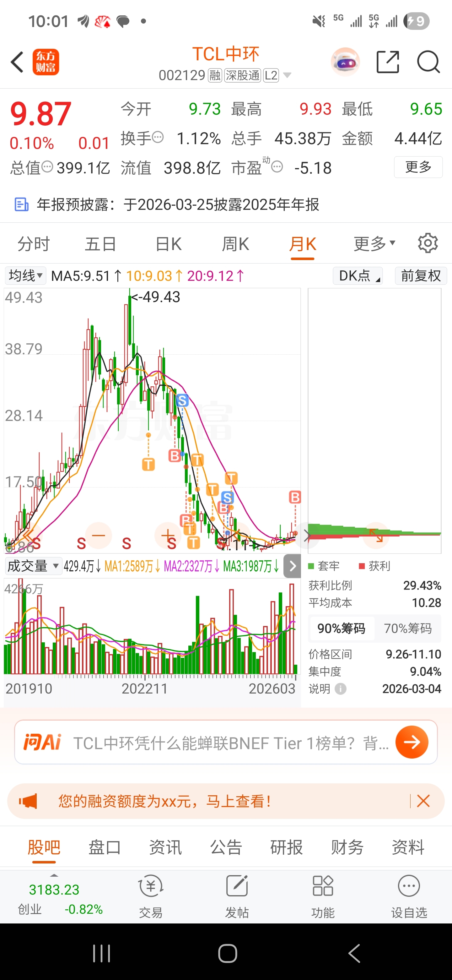This screenshot has height=980, width=452.
Task: Tap the Android home button
Action: [x=228, y=953]
